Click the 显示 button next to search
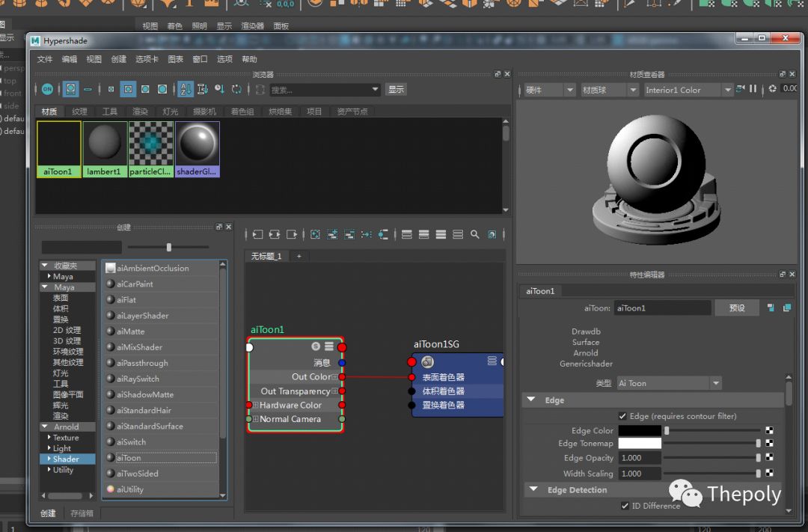The height and width of the screenshot is (532, 808). click(x=396, y=89)
